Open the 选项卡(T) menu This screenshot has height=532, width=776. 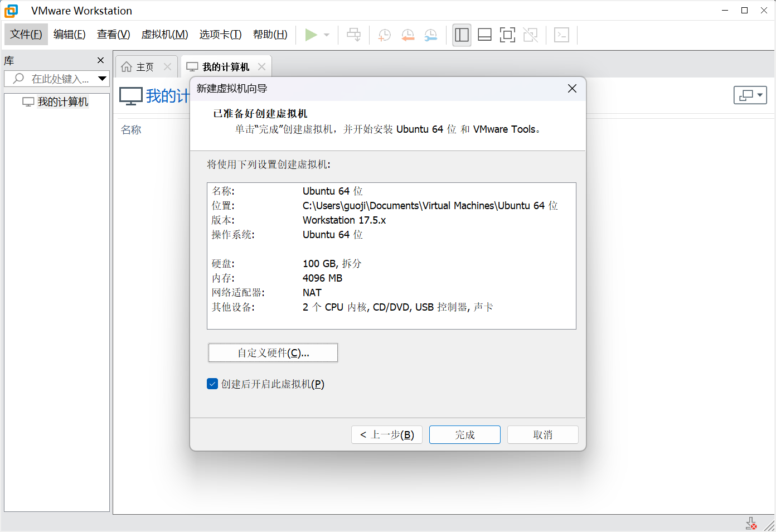(221, 35)
